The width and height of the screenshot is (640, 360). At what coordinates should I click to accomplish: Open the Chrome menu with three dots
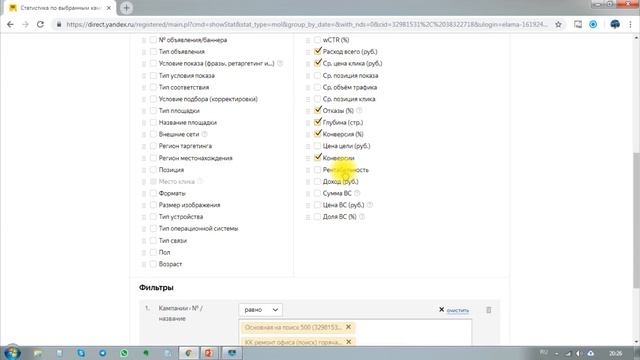[x=630, y=24]
